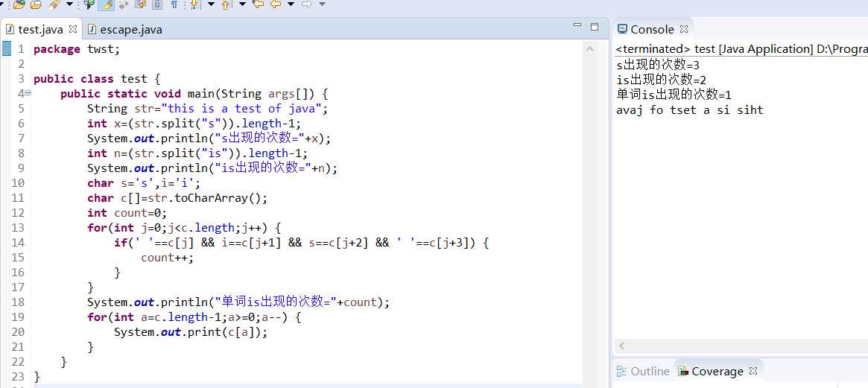Click the Back navigation arrow icon
The image size is (868, 388).
point(275,4)
